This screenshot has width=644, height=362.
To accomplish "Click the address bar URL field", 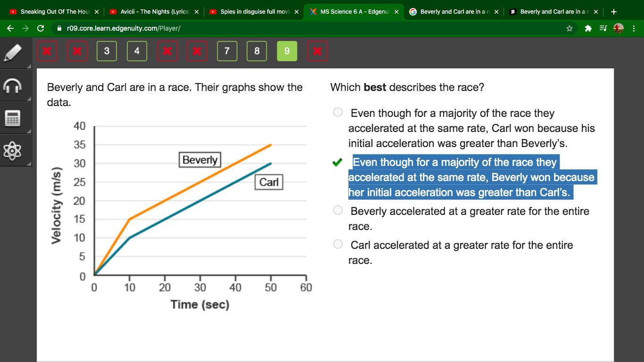I will pos(283,28).
